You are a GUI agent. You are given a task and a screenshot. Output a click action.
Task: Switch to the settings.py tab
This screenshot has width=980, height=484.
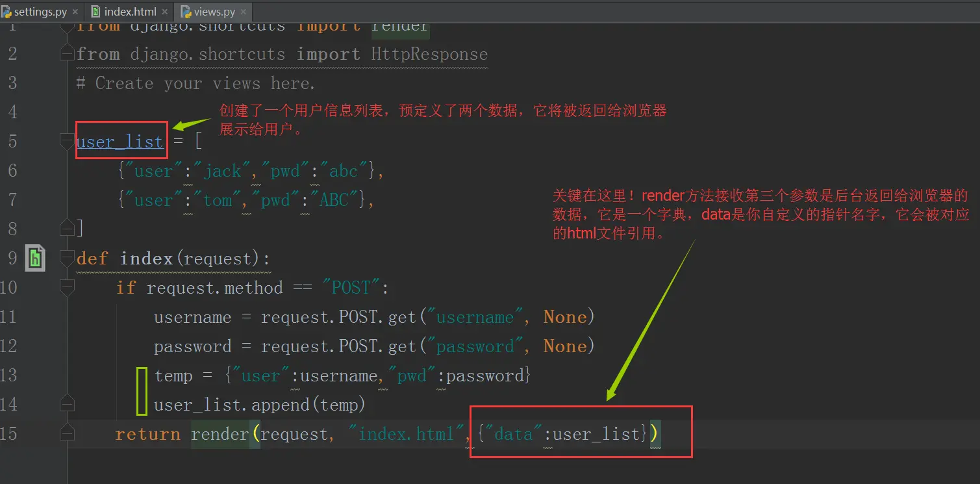coord(40,11)
